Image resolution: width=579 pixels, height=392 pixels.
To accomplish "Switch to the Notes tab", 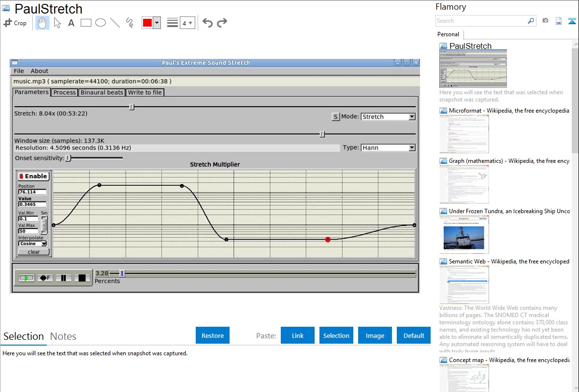I will tap(63, 336).
